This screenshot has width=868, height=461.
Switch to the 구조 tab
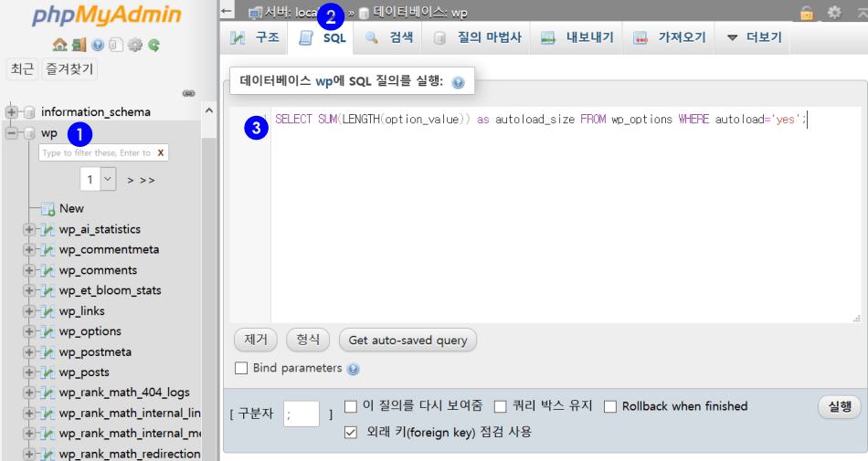255,37
